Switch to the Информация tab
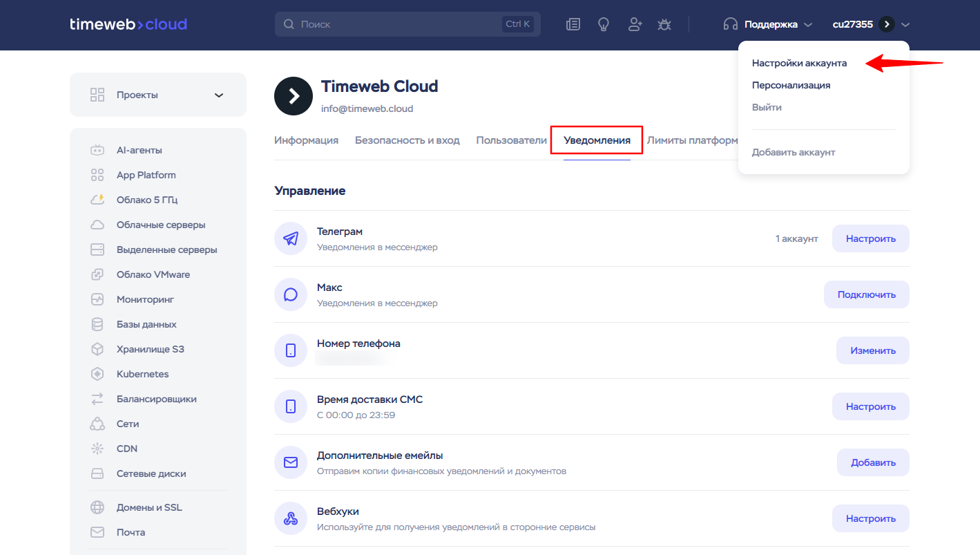Image resolution: width=980 pixels, height=555 pixels. [306, 140]
